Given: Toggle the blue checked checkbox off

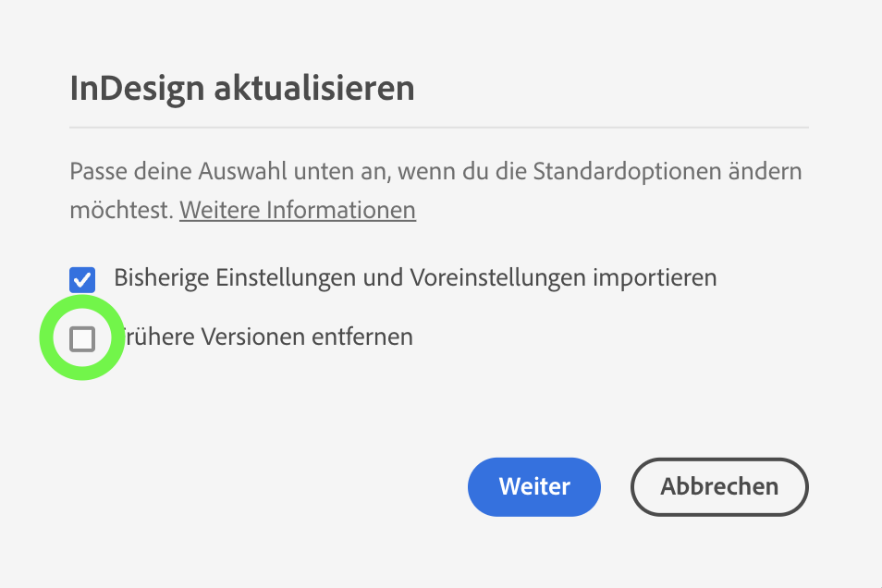Looking at the screenshot, I should coord(82,278).
